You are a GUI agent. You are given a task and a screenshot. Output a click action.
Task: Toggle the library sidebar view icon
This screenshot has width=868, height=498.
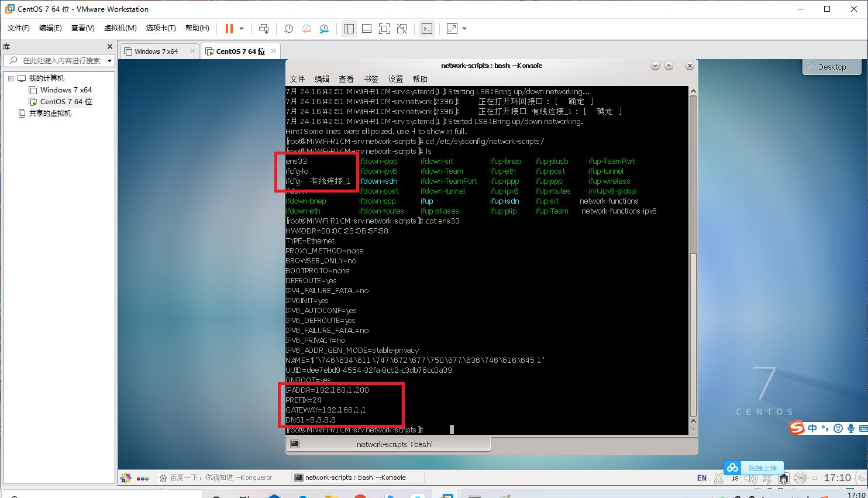pyautogui.click(x=349, y=29)
